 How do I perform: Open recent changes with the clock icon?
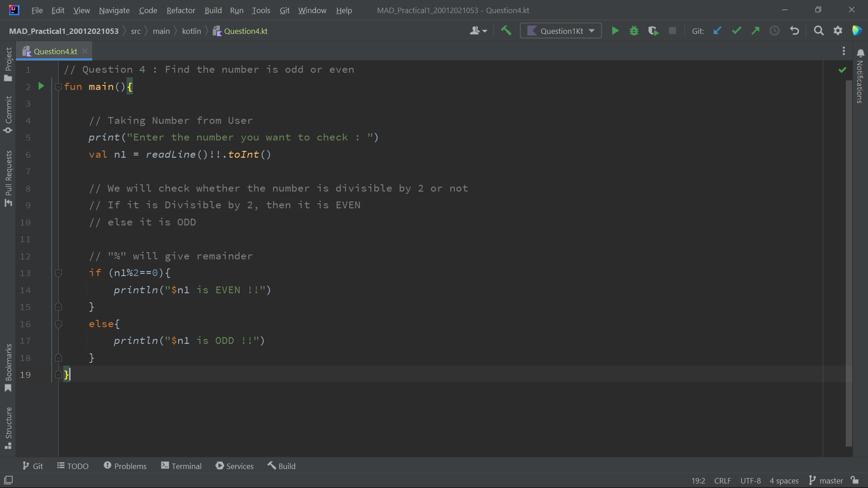pos(774,30)
